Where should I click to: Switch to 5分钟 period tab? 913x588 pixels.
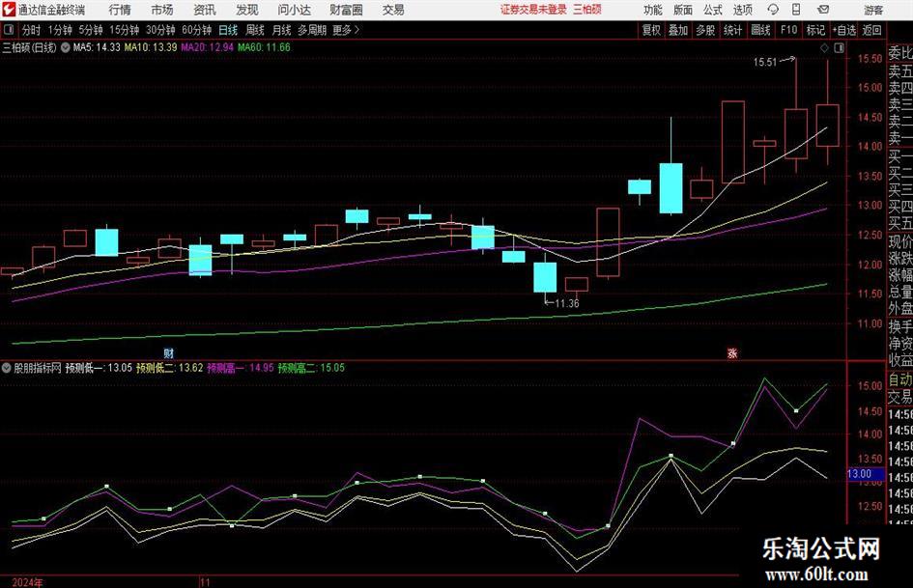pos(91,30)
